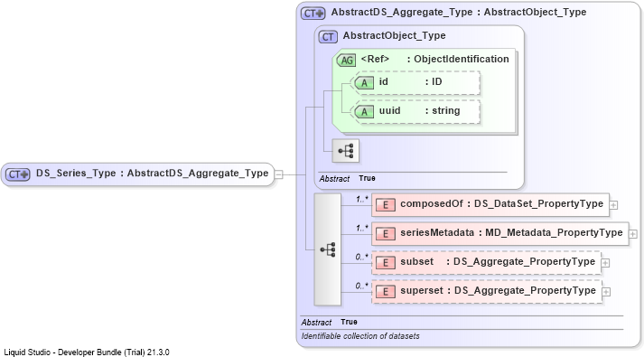The width and height of the screenshot is (644, 357).
Task: Collapse the DS_Series_Type node
Action: click(278, 174)
